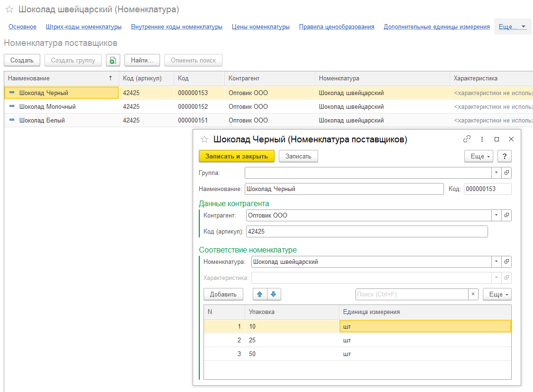Viewport: 533px width, 392px height.
Task: Switch to Цены номенклатуры tab
Action: click(260, 27)
